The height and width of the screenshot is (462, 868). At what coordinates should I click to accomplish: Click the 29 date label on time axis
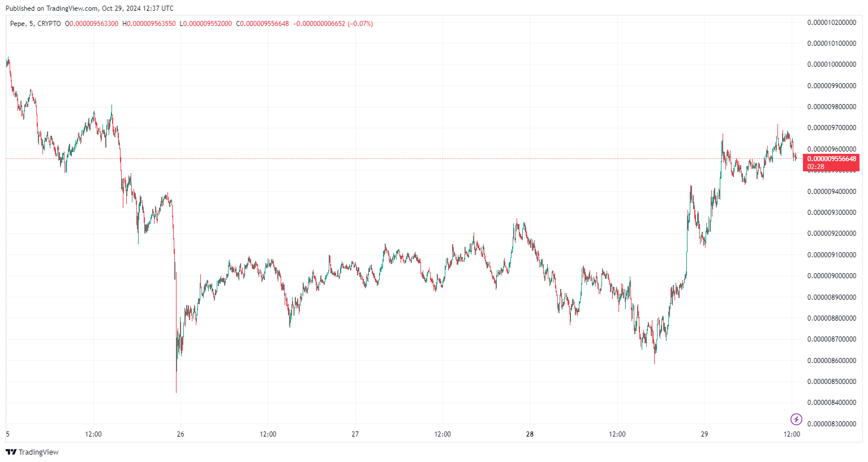(704, 434)
